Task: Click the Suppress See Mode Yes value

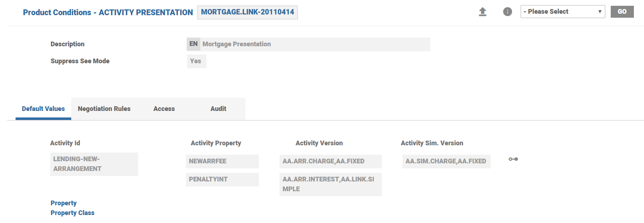Action: tap(196, 61)
